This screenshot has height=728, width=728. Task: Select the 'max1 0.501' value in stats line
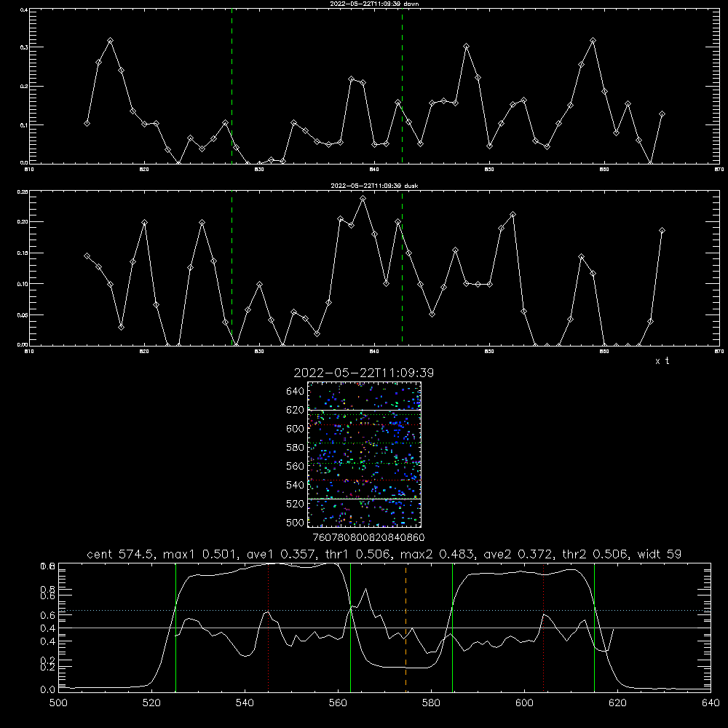coord(200,554)
